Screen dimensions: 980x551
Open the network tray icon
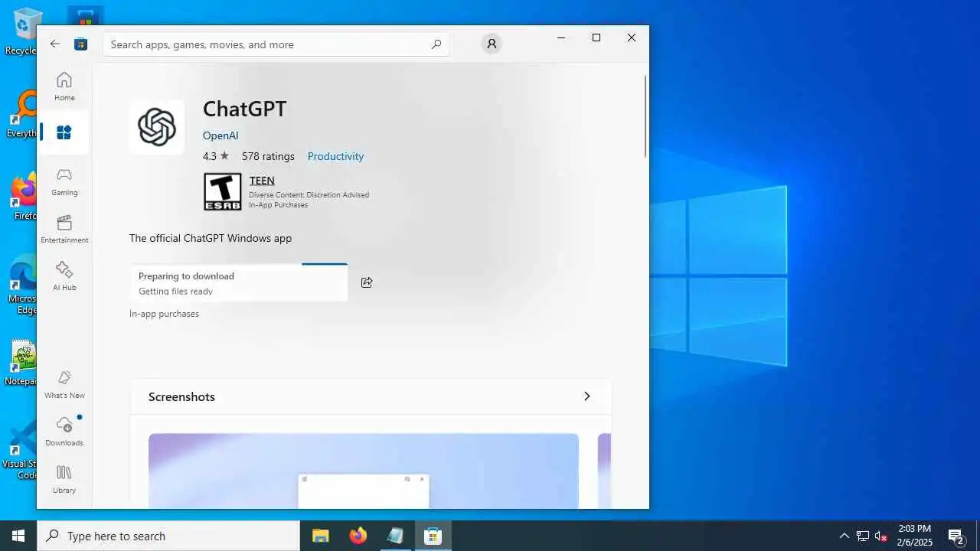point(862,536)
